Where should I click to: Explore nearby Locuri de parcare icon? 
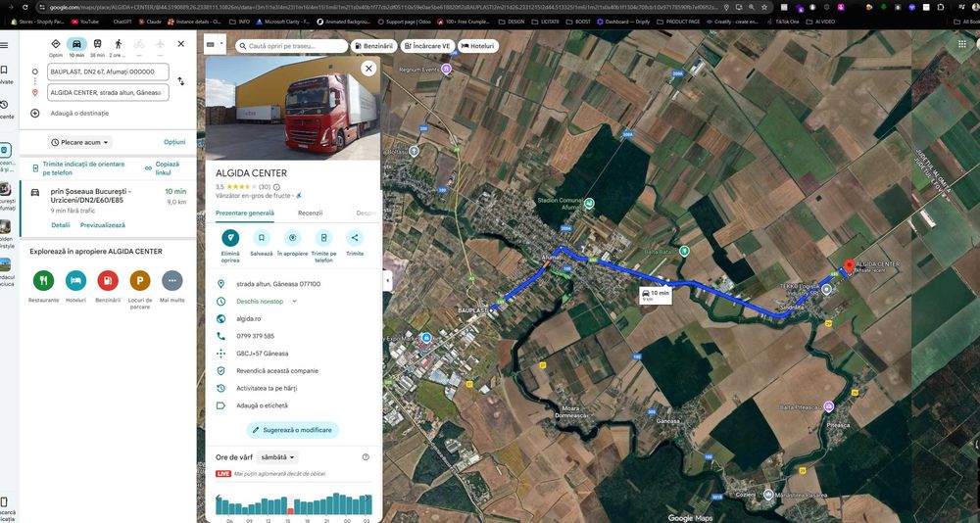(140, 280)
